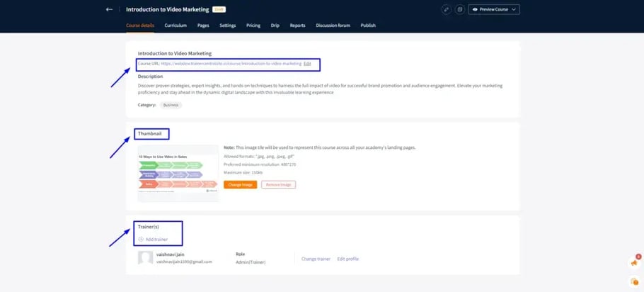Click the Remove image button
This screenshot has height=292, width=644.
(x=278, y=185)
